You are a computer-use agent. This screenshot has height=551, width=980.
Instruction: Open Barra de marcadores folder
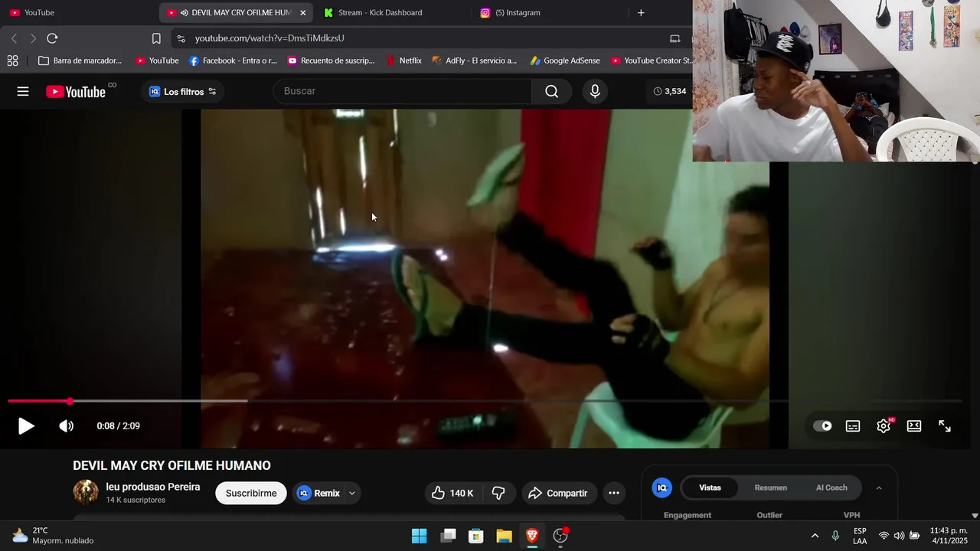coord(80,60)
